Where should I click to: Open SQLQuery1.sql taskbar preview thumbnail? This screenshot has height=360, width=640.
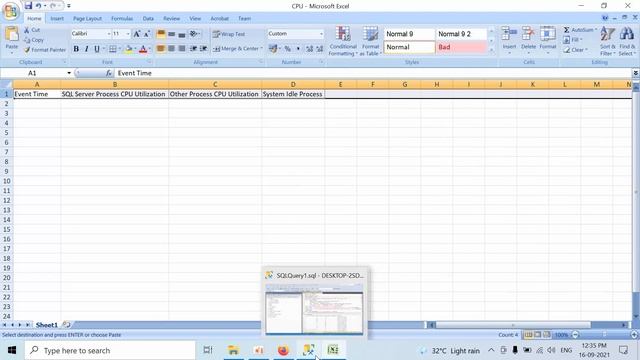click(314, 304)
